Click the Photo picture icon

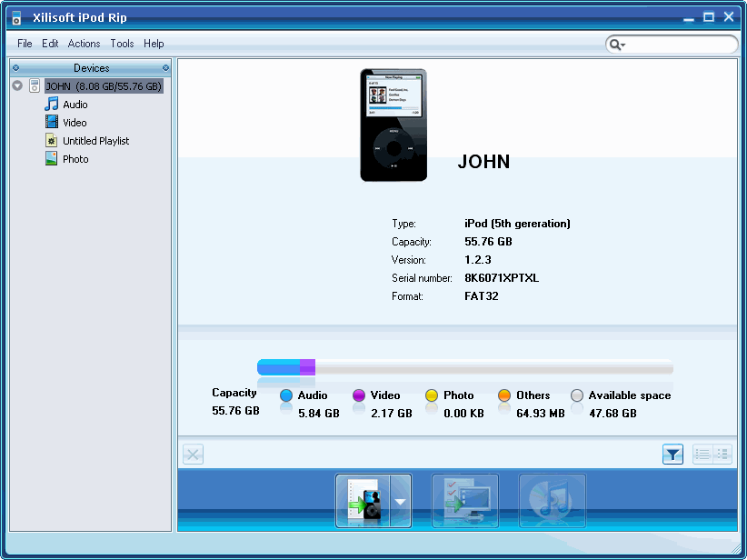pyautogui.click(x=52, y=158)
